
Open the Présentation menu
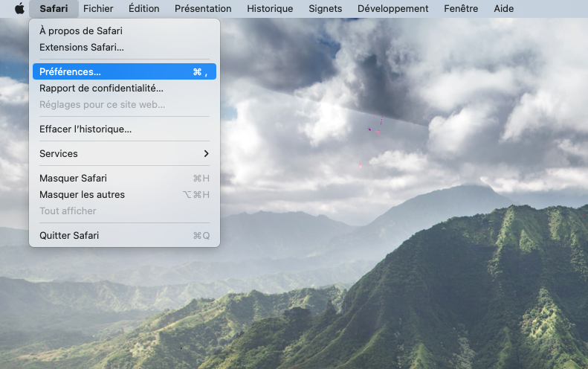[203, 8]
